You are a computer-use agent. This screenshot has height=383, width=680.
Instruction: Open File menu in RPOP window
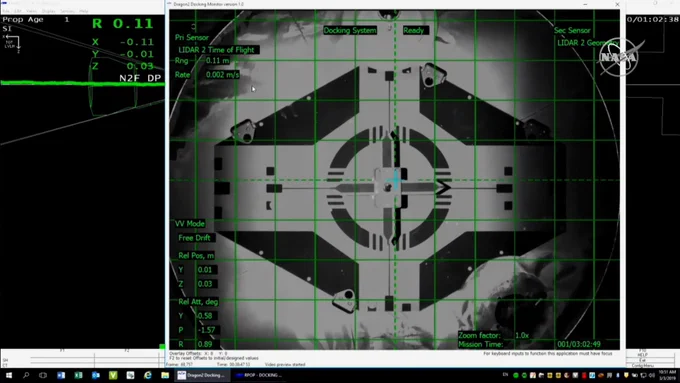(x=6, y=11)
